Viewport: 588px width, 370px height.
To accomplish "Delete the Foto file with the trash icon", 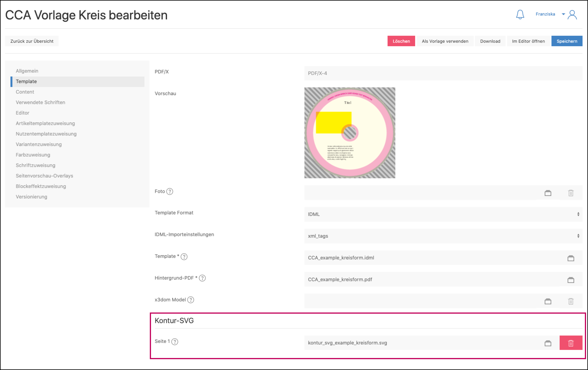I will click(571, 193).
